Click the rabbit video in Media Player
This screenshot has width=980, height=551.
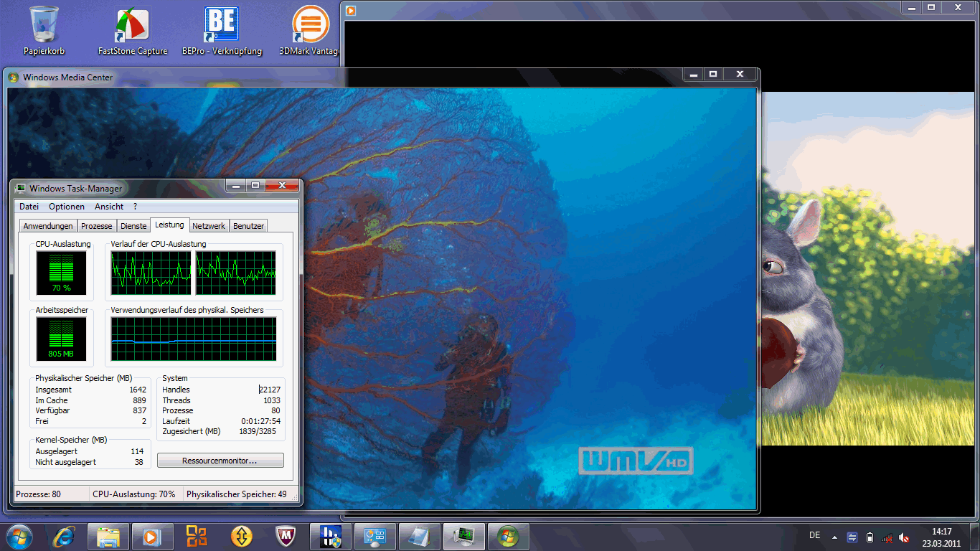[x=867, y=268]
